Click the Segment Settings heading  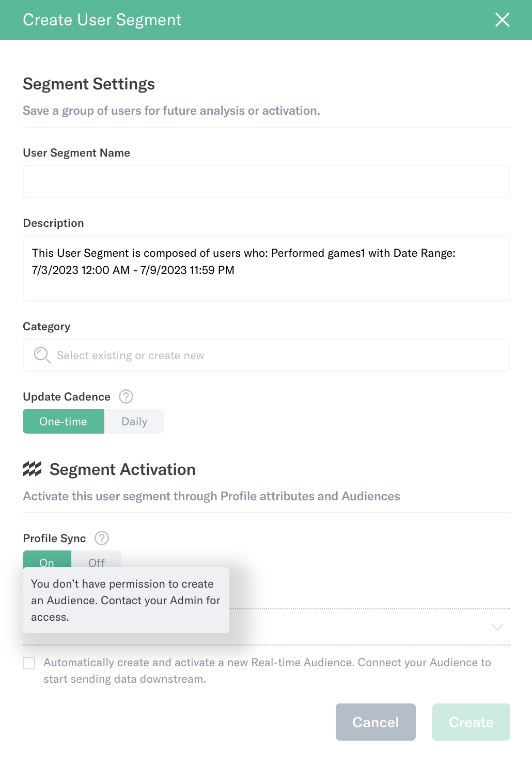[x=89, y=84]
